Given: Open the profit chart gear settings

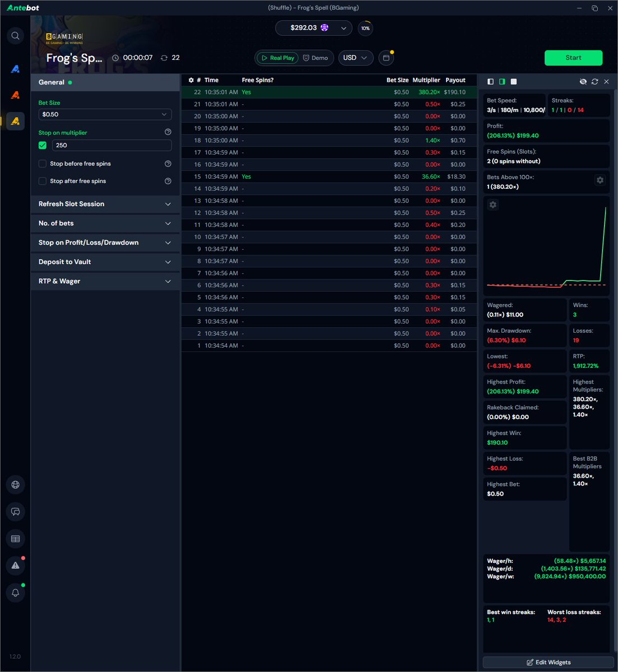Looking at the screenshot, I should tap(493, 205).
